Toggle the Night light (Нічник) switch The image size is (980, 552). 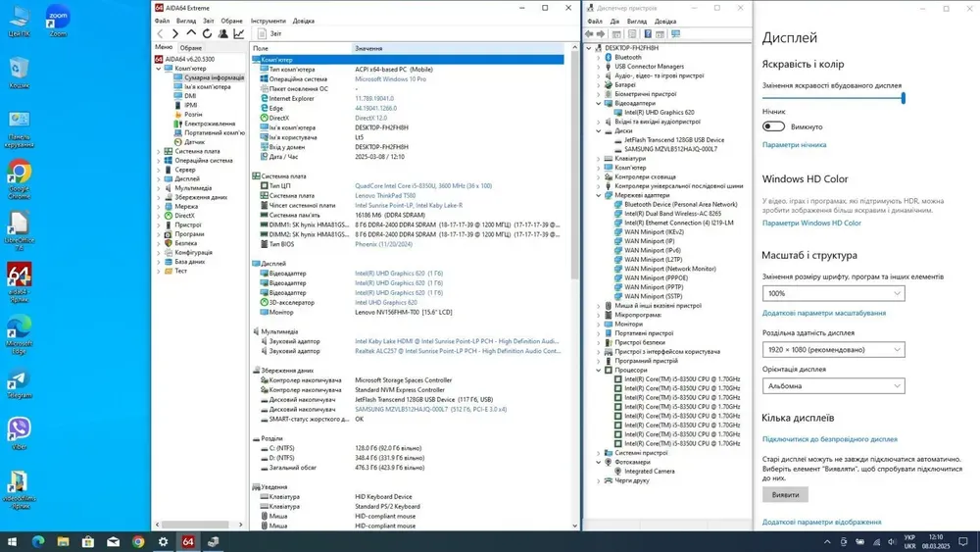point(773,126)
